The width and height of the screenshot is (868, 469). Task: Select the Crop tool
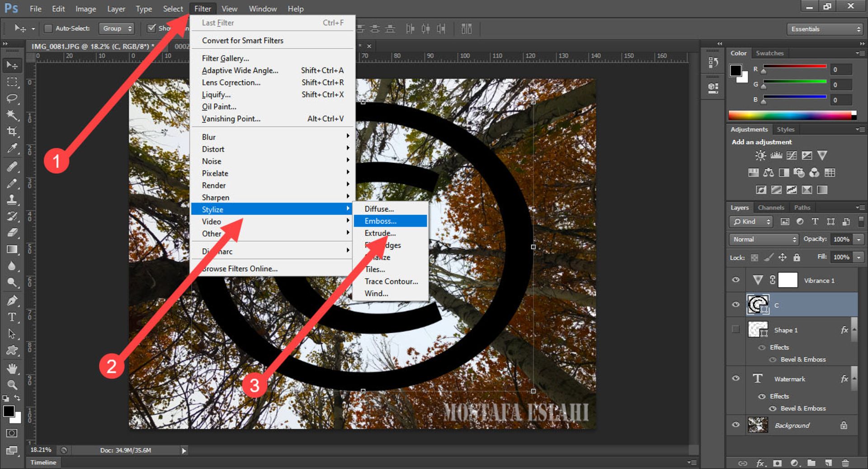point(12,132)
